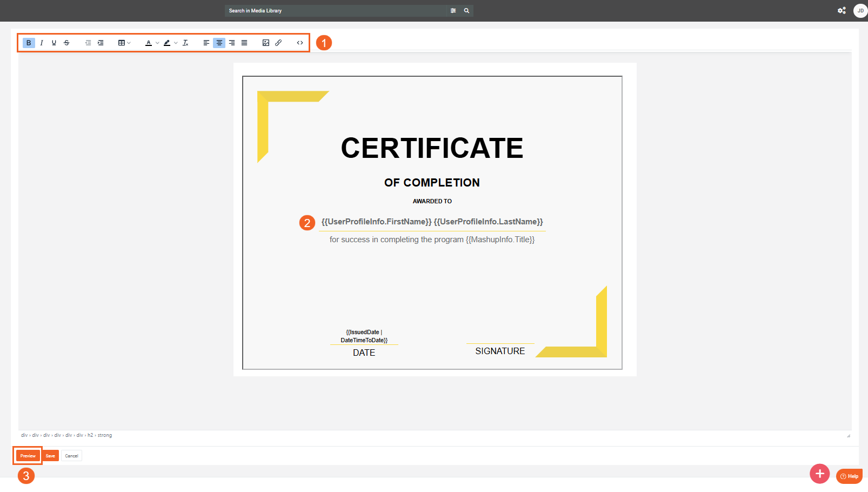Apply strikethrough formatting
The width and height of the screenshot is (868, 492).
(x=66, y=43)
